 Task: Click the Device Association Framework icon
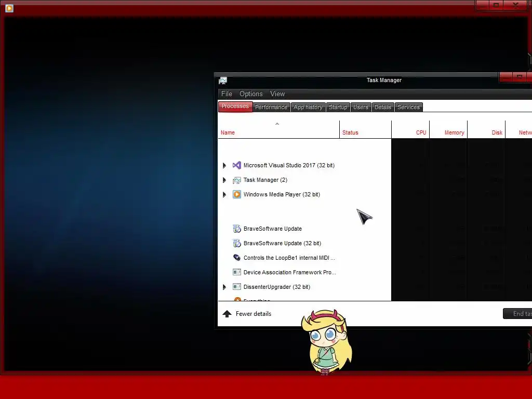237,272
